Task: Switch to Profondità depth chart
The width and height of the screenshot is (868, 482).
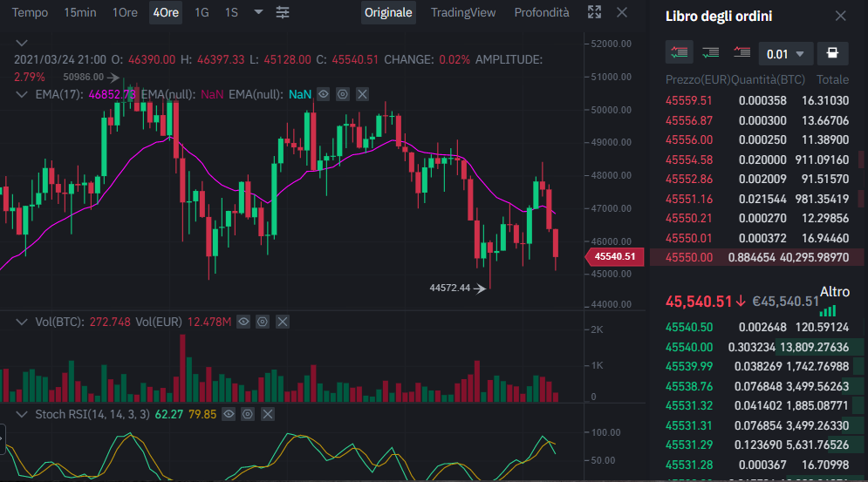Action: (x=542, y=12)
